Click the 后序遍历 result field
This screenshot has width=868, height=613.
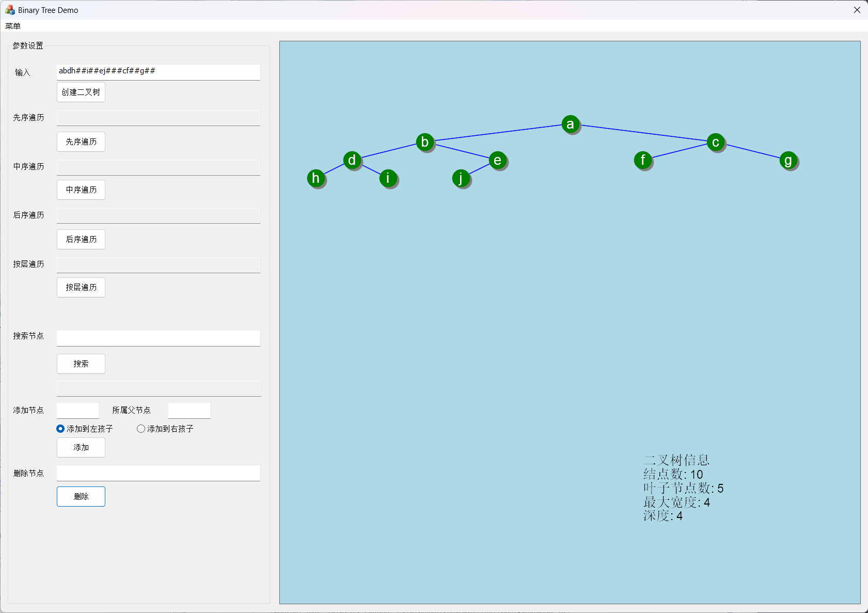[159, 215]
